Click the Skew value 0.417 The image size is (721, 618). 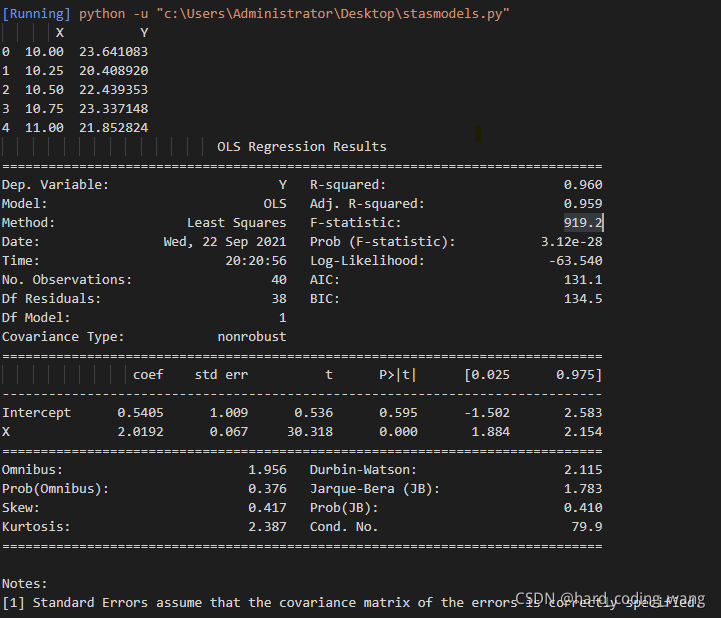click(267, 508)
